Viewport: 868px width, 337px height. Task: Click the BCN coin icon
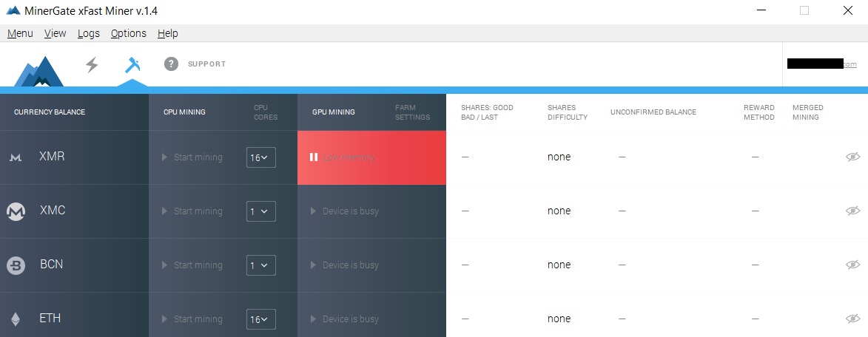16,265
